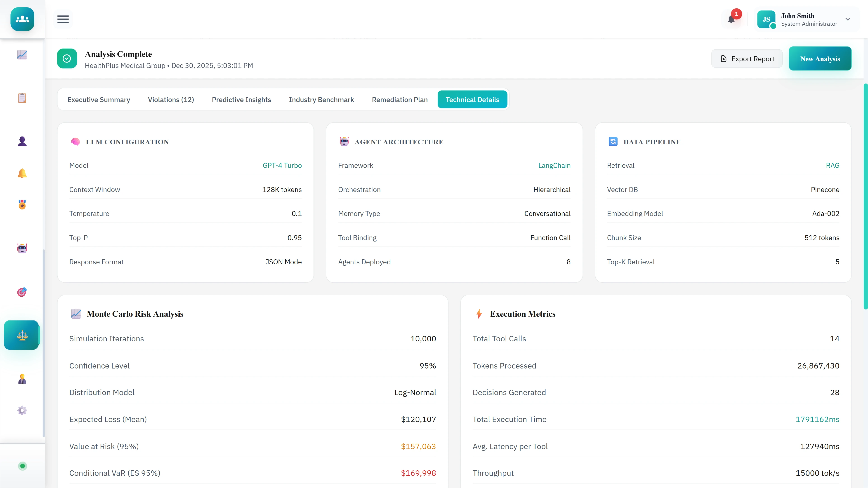The width and height of the screenshot is (868, 488).
Task: Toggle the hamburger menu at top left
Action: click(63, 19)
